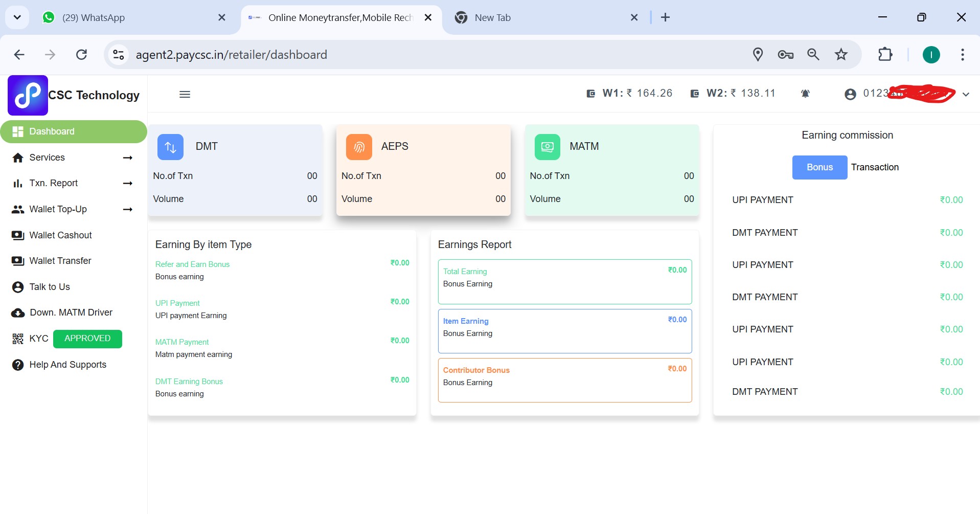Click the Item Earning card

coord(565,331)
